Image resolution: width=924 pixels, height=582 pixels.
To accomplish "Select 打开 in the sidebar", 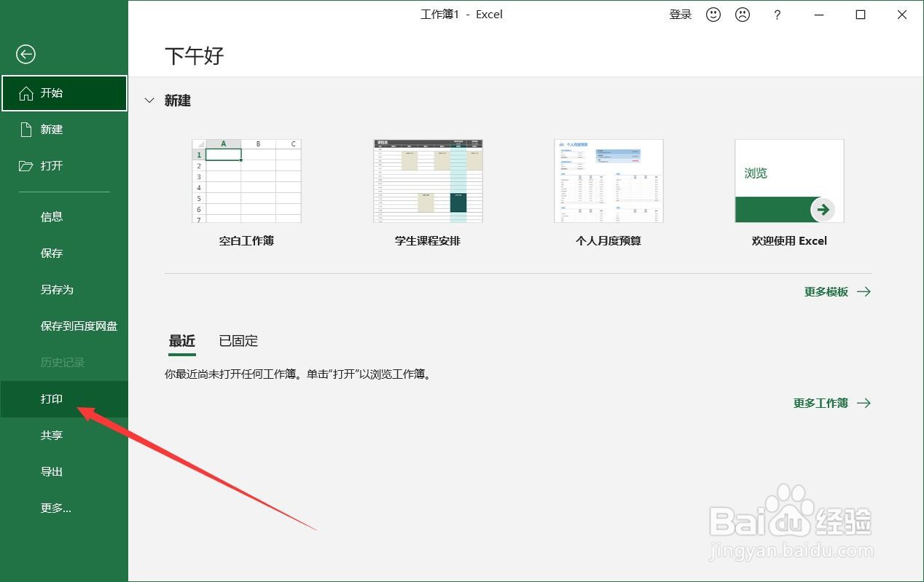I will (64, 166).
